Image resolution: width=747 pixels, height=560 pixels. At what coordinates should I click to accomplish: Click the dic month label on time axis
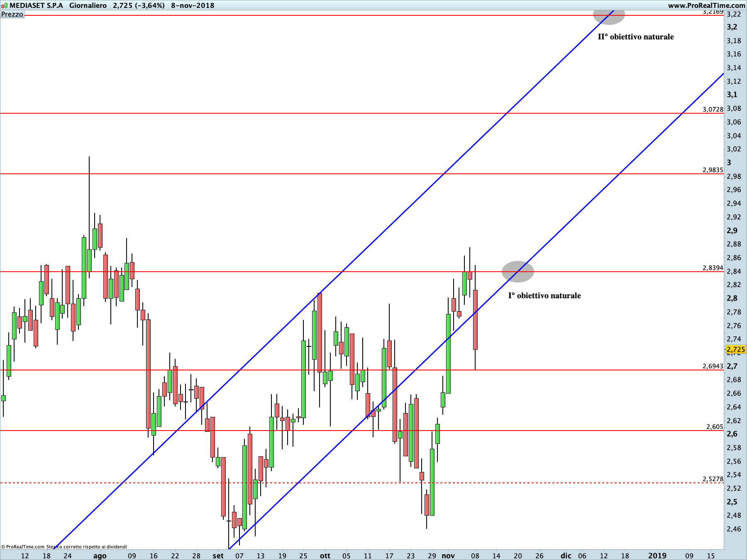click(566, 556)
